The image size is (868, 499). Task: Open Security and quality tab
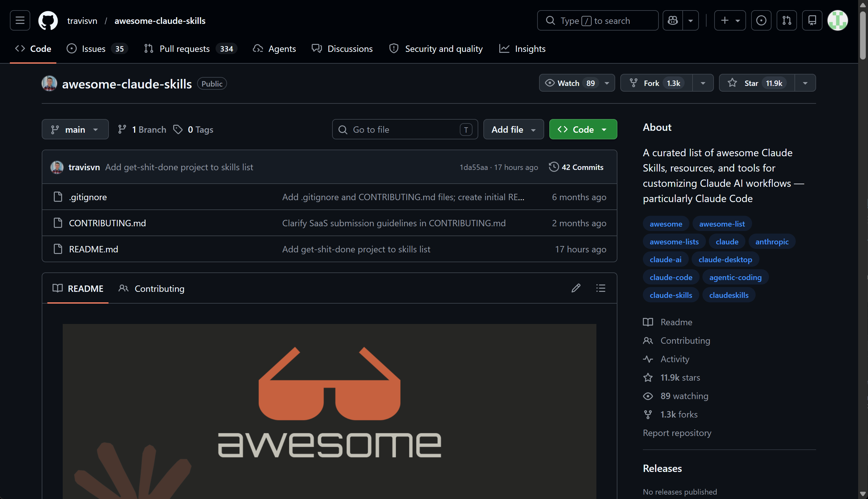tap(436, 49)
